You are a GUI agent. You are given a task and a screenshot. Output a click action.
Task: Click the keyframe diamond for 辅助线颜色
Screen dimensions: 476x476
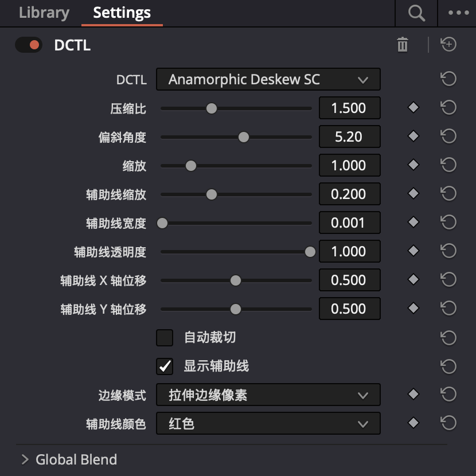click(x=413, y=423)
